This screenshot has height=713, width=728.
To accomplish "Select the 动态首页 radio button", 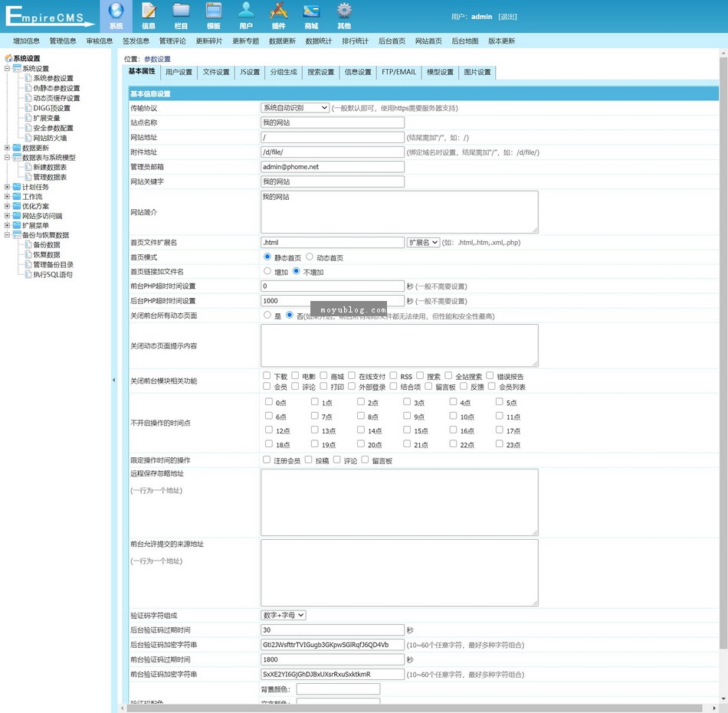I will coord(310,257).
